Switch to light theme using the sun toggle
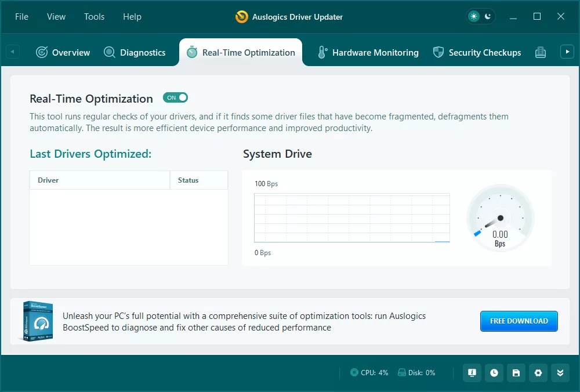 click(x=474, y=17)
